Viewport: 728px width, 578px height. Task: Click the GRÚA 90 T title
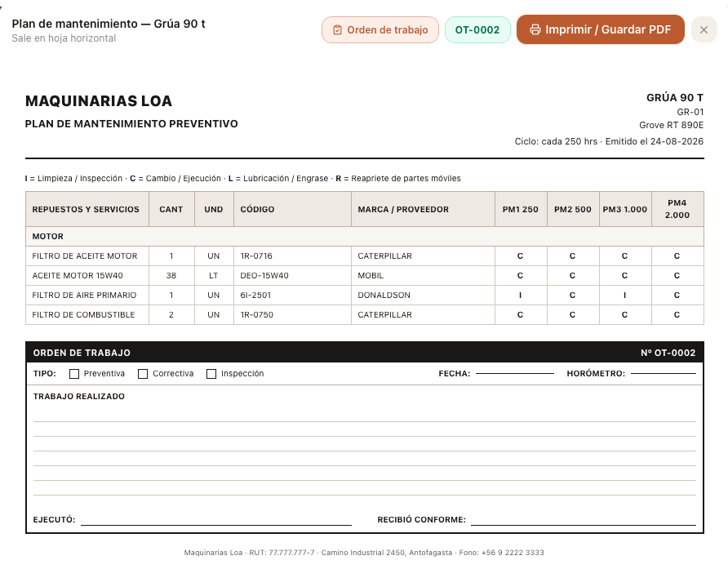(x=675, y=98)
